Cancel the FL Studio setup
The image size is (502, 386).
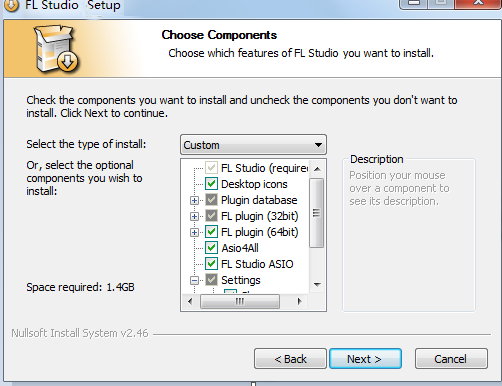[x=451, y=359]
